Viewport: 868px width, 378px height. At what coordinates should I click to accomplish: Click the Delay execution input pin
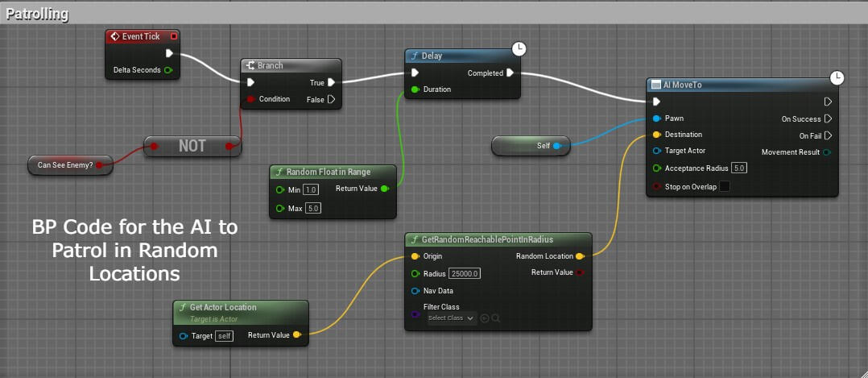tap(415, 73)
